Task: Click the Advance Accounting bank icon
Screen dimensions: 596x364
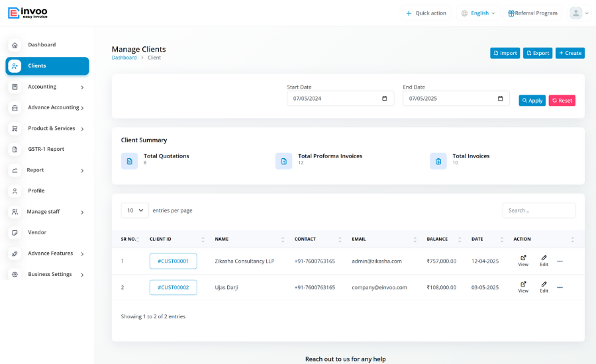Action: click(x=15, y=108)
